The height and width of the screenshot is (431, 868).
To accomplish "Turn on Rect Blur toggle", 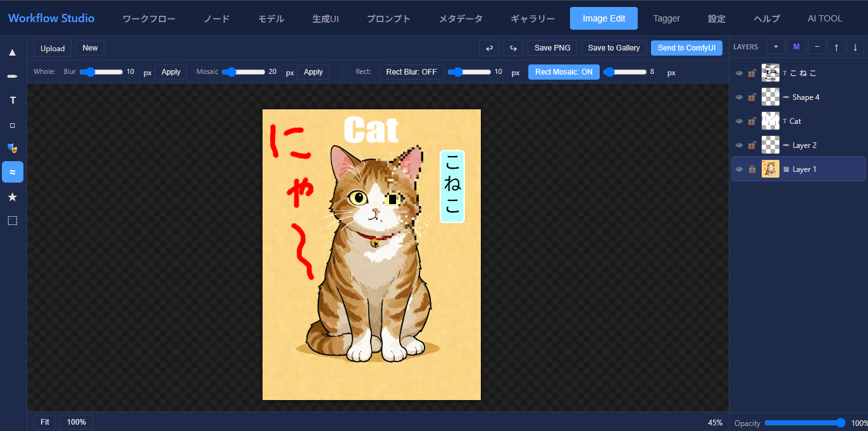I will [x=411, y=72].
